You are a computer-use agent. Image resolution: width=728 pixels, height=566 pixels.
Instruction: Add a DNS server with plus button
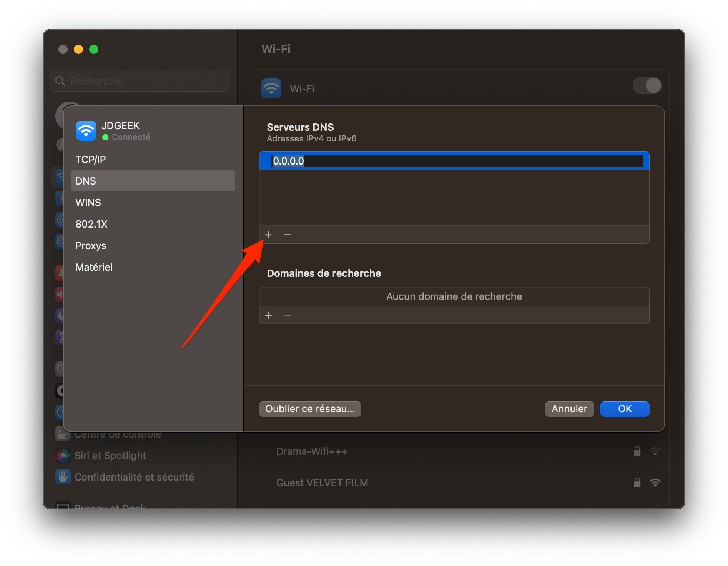pyautogui.click(x=268, y=235)
